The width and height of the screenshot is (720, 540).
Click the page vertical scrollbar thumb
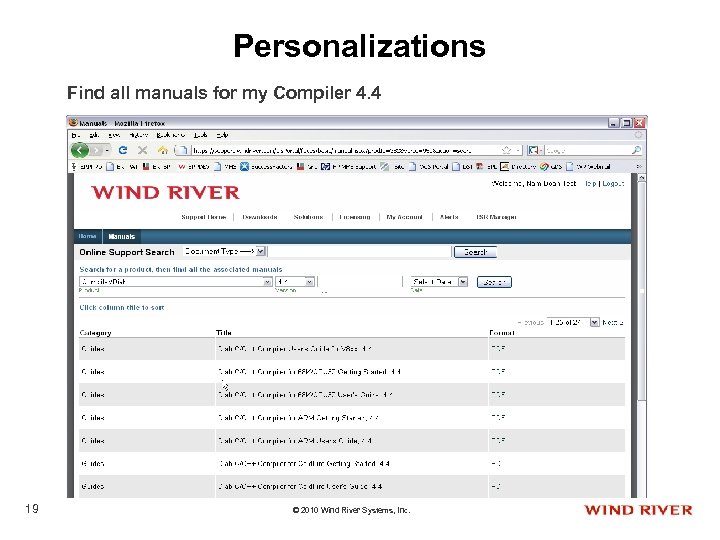641,292
